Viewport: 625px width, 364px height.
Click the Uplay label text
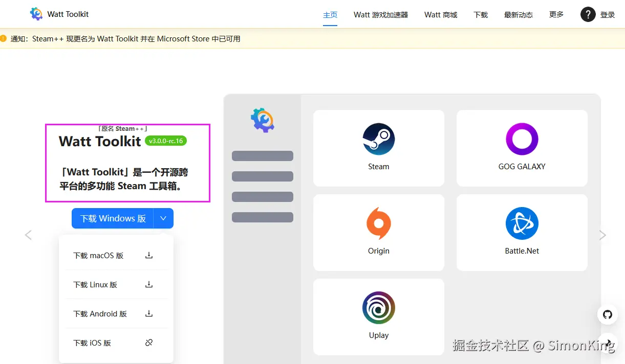379,335
